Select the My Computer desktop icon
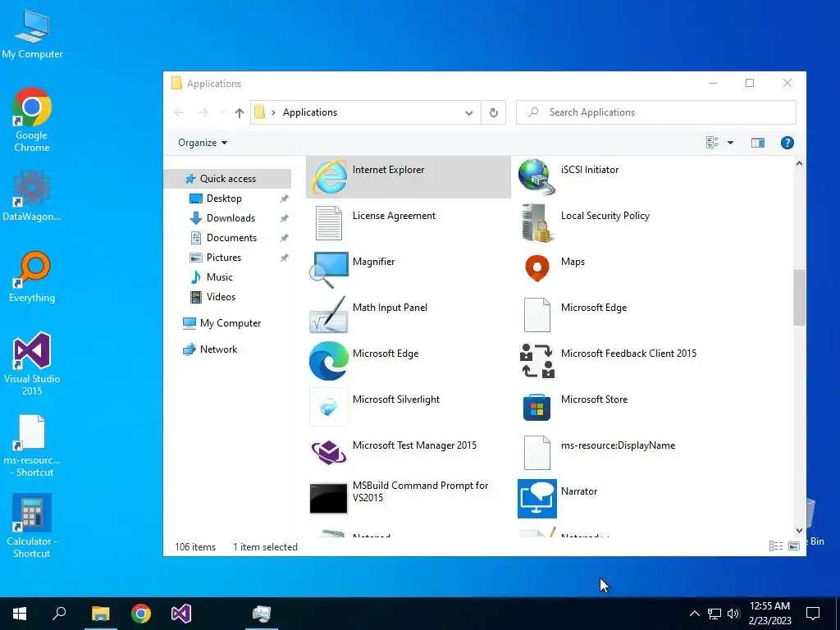Viewport: 840px width, 630px height. [32, 34]
